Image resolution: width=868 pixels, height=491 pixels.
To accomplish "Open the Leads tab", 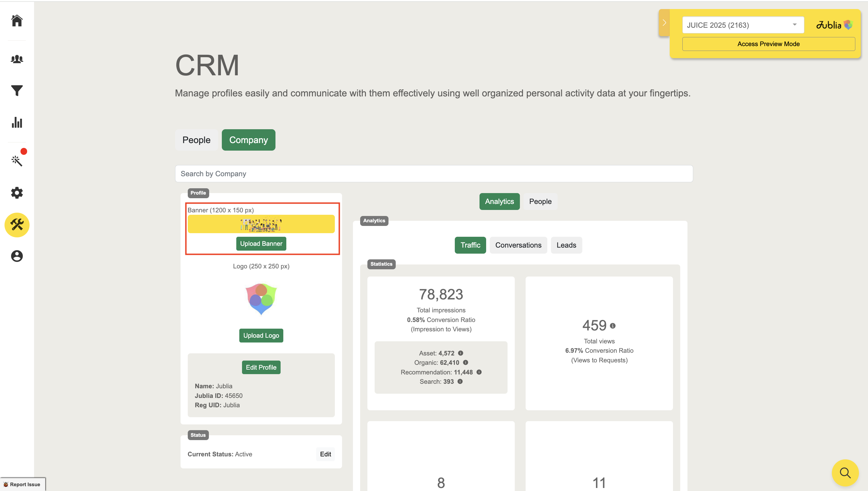I will (566, 245).
